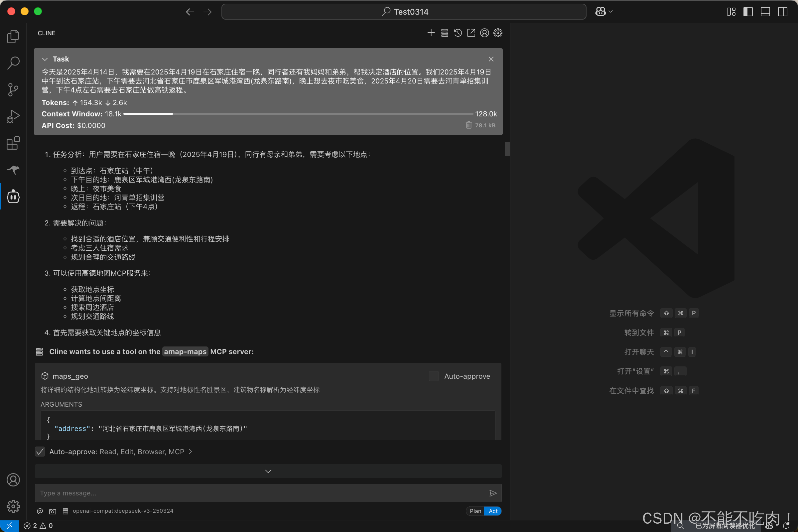
Task: Check the Auto-approve box for maps_geo tool
Action: pyautogui.click(x=434, y=376)
